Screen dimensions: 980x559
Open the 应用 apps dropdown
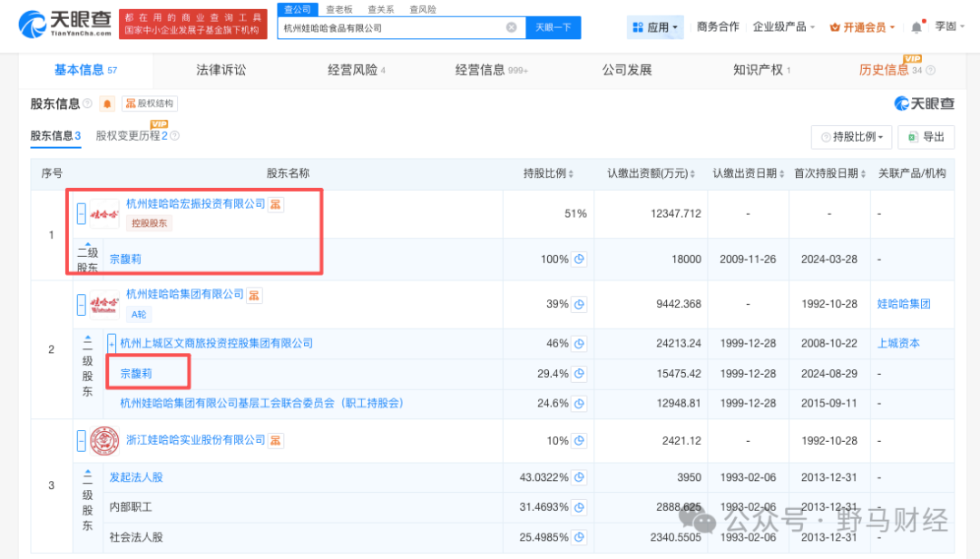click(x=655, y=27)
